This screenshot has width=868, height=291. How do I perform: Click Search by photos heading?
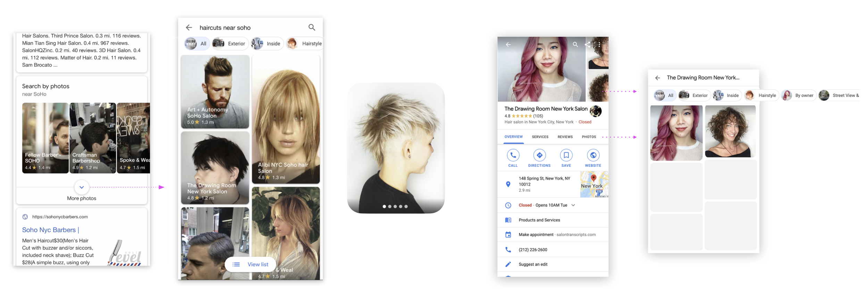(x=45, y=86)
